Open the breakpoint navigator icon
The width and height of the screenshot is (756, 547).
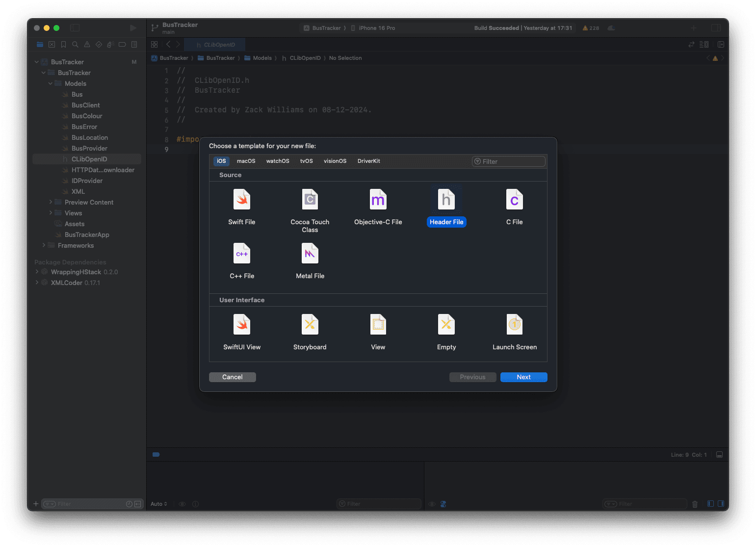click(x=122, y=45)
